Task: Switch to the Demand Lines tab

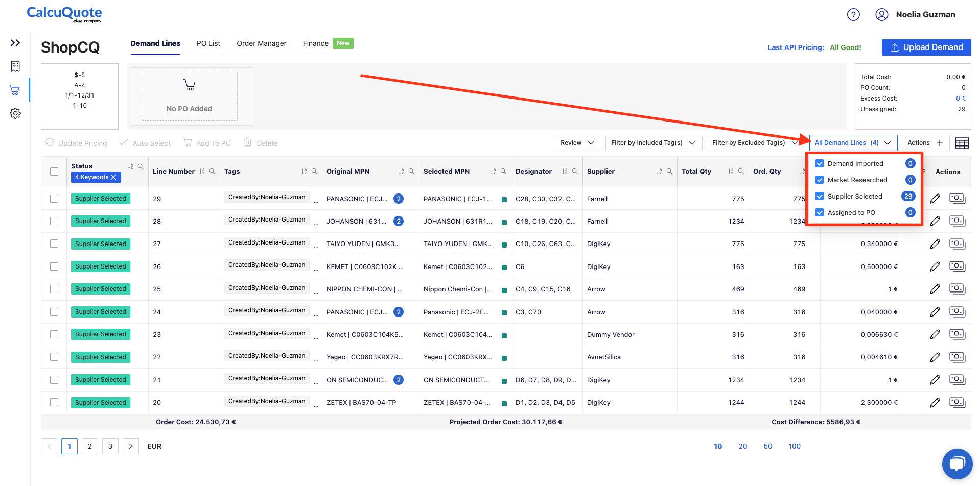Action: [155, 43]
